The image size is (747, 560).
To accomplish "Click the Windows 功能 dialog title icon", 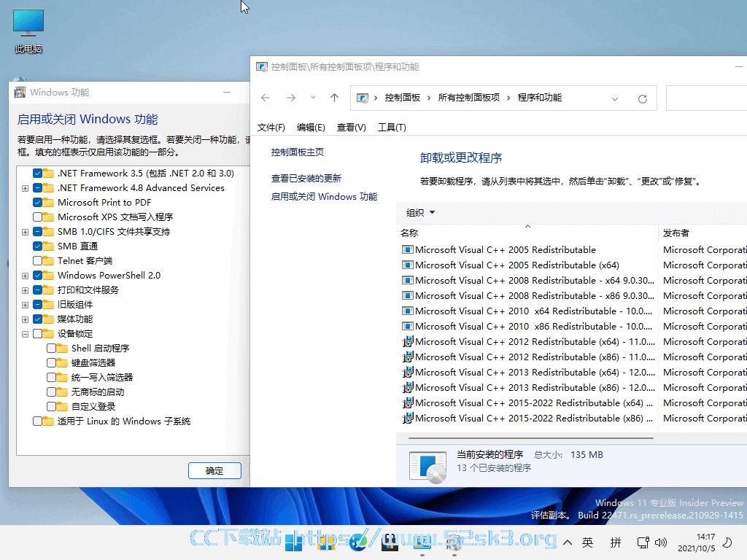I will coord(20,93).
